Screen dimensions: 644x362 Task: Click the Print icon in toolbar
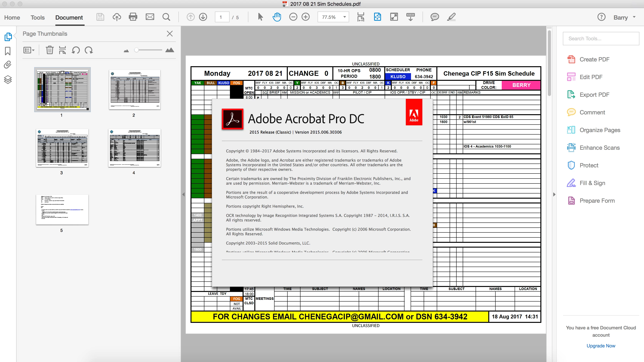click(133, 17)
